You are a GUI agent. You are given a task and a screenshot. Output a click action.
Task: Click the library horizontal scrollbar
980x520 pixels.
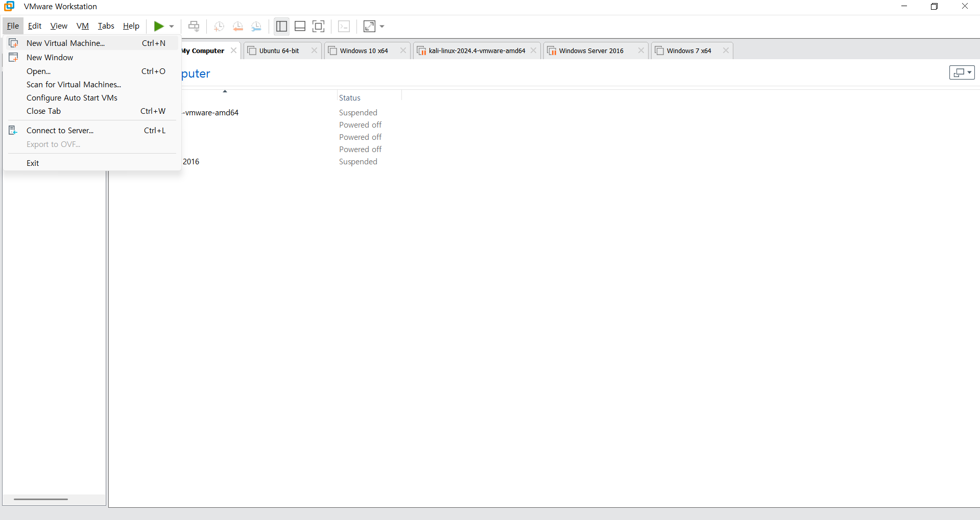(41, 499)
